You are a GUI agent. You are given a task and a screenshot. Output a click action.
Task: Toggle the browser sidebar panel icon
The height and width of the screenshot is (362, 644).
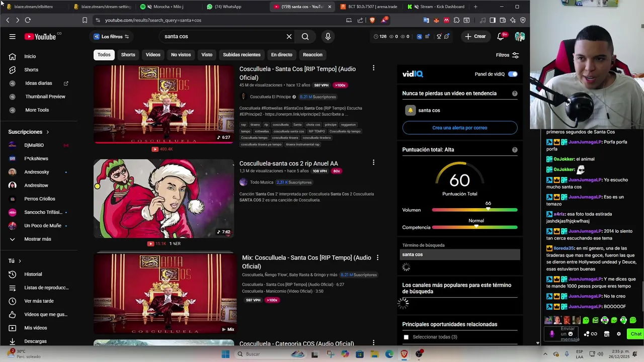coord(493,20)
